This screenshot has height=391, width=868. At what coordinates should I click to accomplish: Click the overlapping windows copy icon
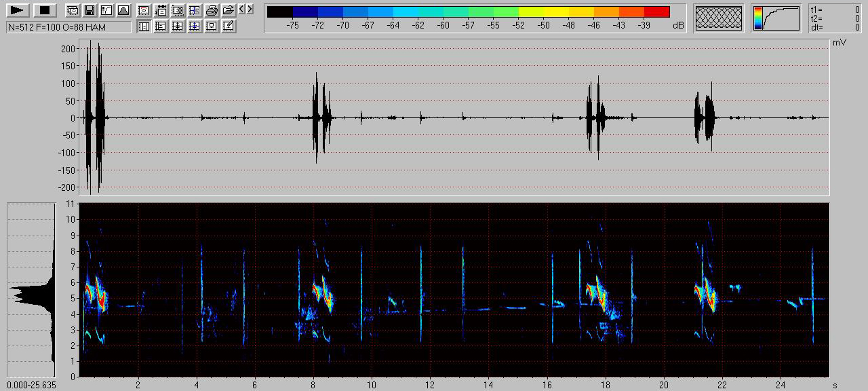tap(73, 10)
